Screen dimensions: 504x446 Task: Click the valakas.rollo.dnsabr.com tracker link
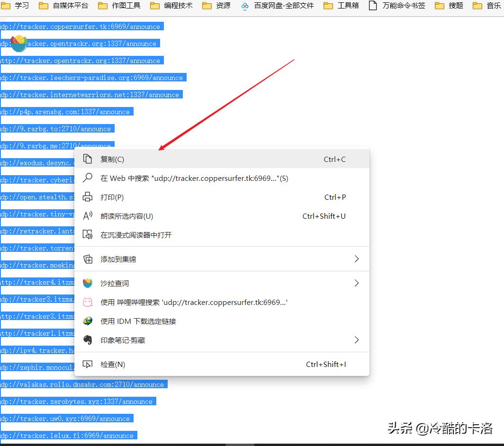83,384
